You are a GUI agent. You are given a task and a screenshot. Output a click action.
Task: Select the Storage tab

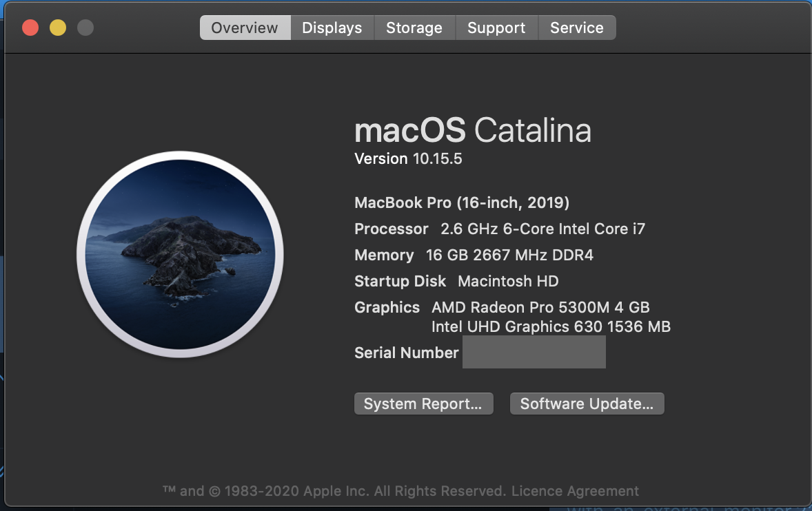pyautogui.click(x=414, y=28)
